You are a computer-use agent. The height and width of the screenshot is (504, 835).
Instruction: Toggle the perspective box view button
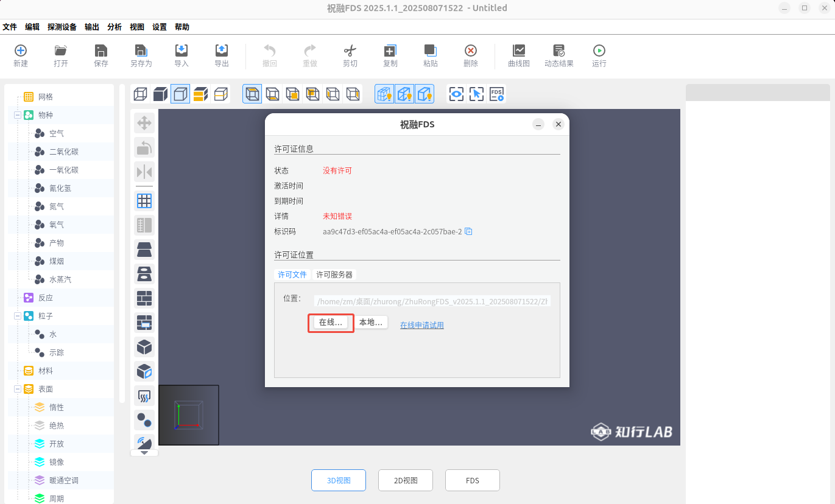(x=252, y=94)
